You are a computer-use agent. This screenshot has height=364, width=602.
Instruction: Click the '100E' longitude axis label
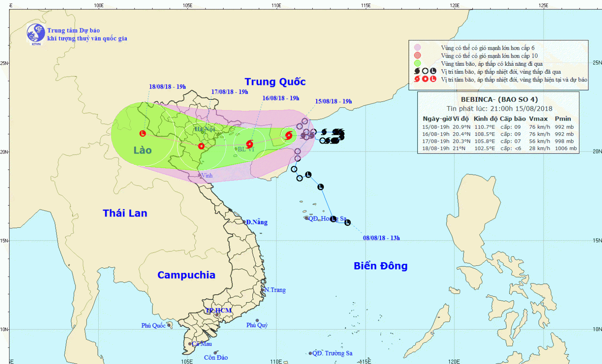[99, 5]
